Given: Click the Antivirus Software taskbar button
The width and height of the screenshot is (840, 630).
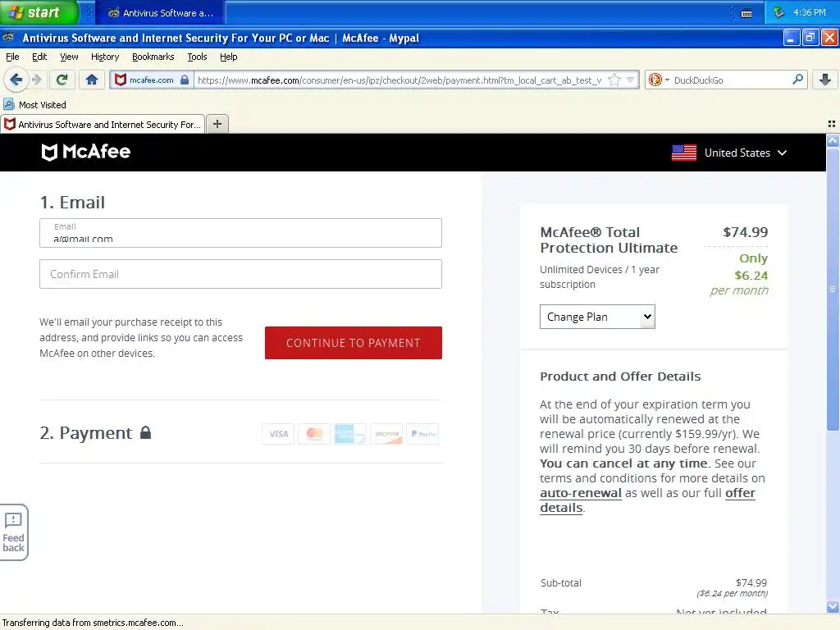Looking at the screenshot, I should (160, 13).
